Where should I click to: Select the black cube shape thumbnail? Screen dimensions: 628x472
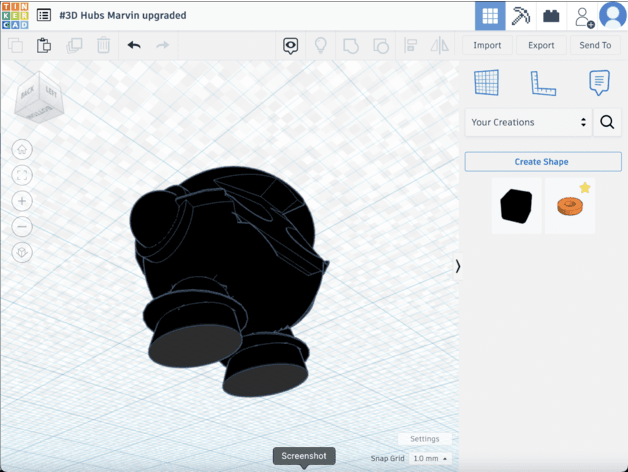pos(516,206)
